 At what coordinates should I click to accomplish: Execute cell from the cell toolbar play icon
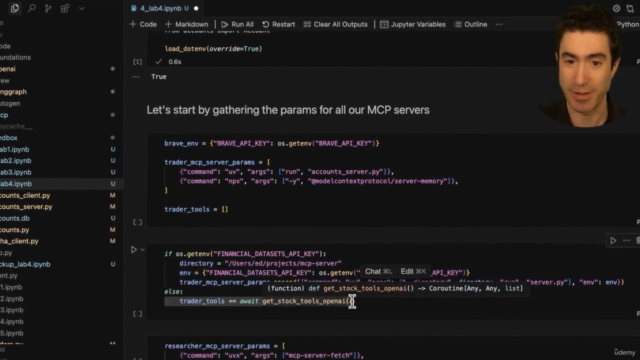[613, 240]
